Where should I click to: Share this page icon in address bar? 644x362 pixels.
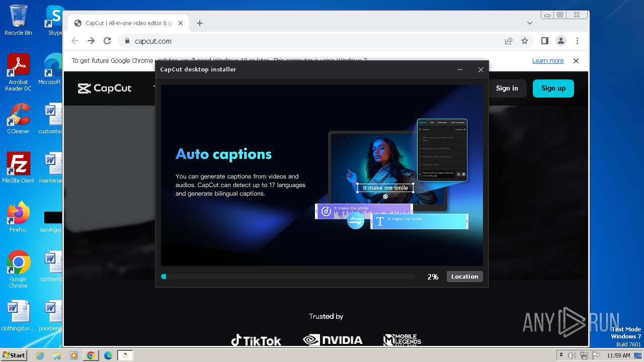point(509,41)
